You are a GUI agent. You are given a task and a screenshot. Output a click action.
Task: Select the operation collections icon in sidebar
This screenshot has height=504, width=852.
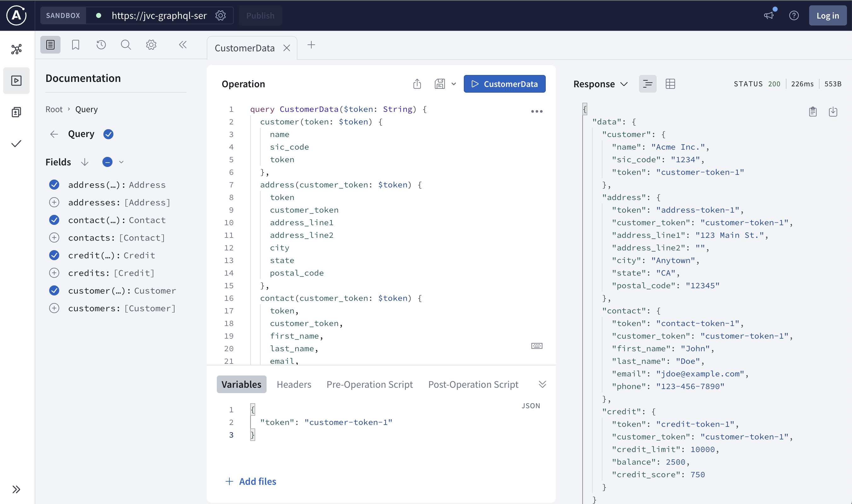pyautogui.click(x=16, y=112)
